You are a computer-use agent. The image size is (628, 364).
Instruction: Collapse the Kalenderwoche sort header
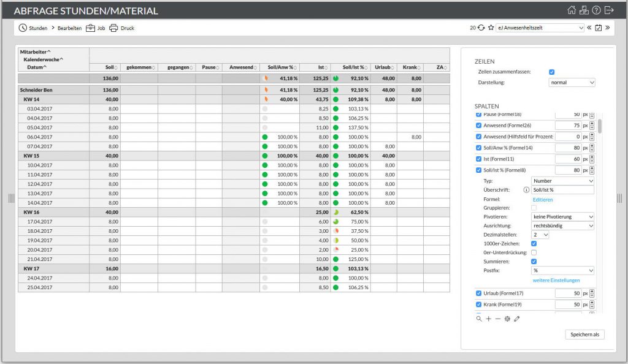point(43,59)
